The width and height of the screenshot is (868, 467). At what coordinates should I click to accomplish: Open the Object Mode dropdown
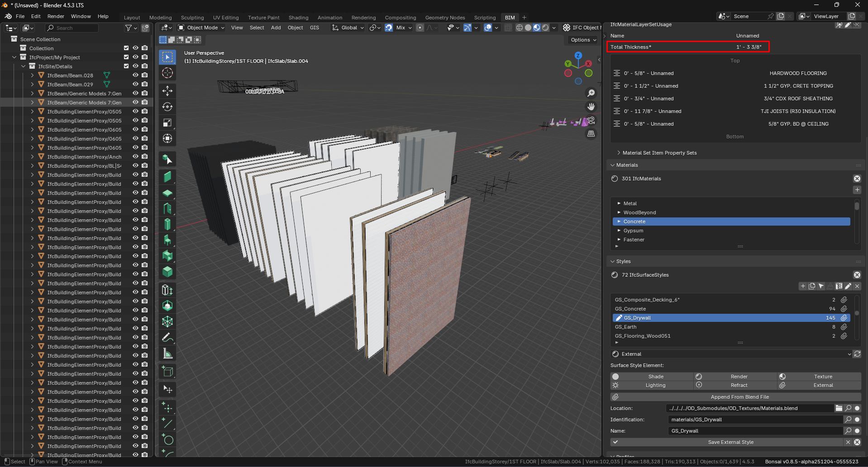point(201,28)
